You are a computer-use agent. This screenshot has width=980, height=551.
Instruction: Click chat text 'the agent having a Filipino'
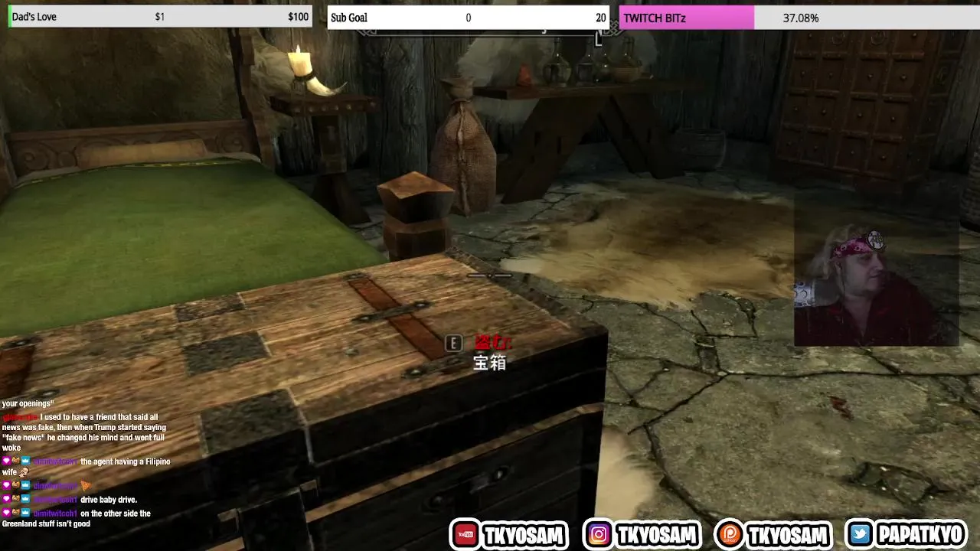(126, 461)
